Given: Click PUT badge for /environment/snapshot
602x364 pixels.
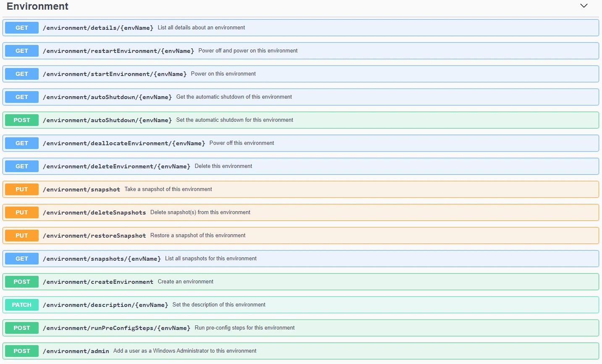Looking at the screenshot, I should pyautogui.click(x=22, y=189).
